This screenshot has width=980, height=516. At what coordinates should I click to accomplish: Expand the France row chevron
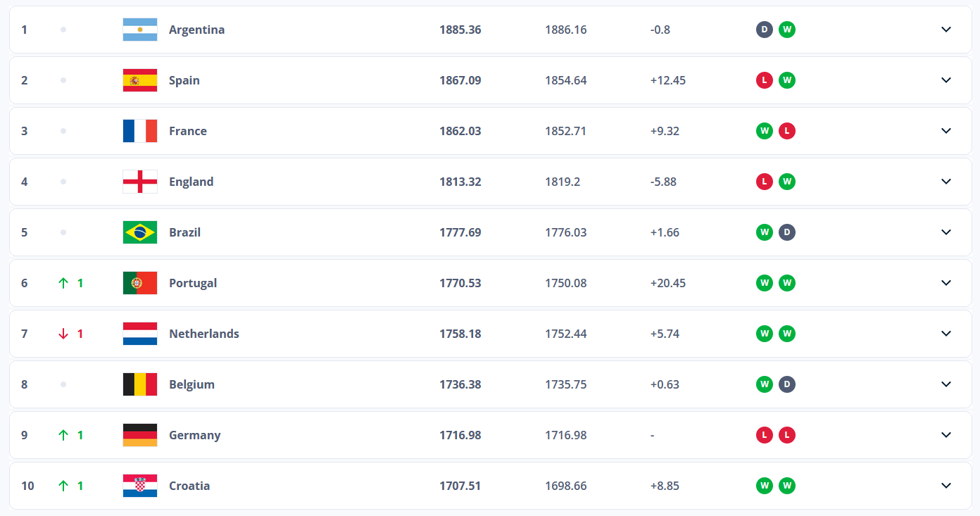click(x=946, y=131)
